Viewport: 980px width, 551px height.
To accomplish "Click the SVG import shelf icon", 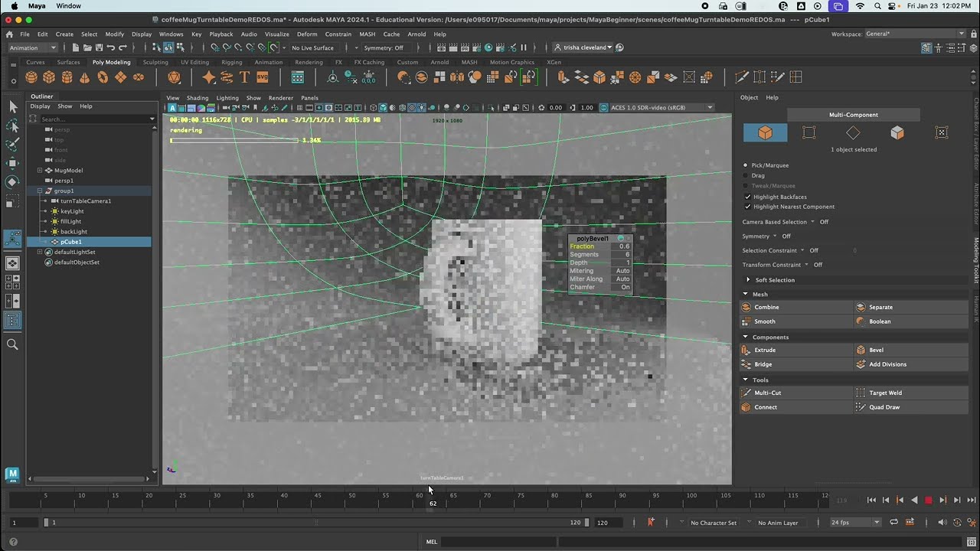I will 263,77.
